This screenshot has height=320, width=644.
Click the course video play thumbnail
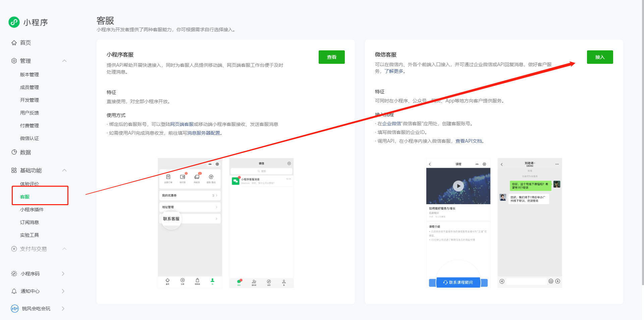click(458, 186)
